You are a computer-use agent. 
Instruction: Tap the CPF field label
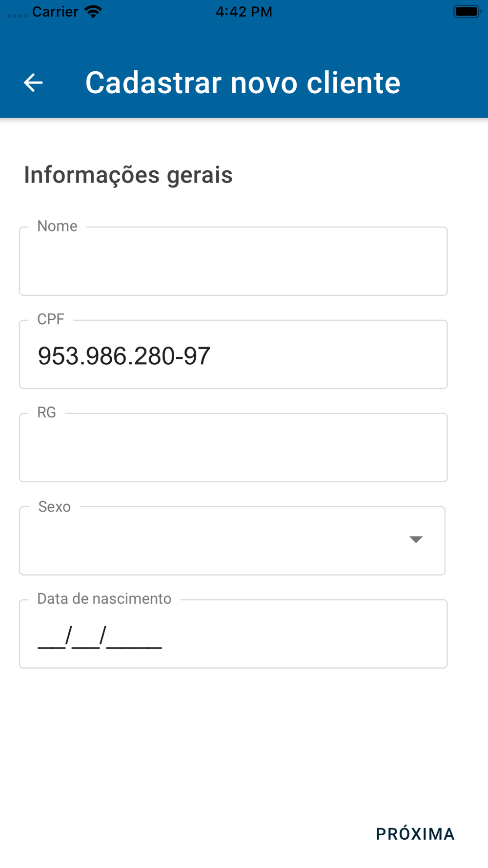coord(51,319)
